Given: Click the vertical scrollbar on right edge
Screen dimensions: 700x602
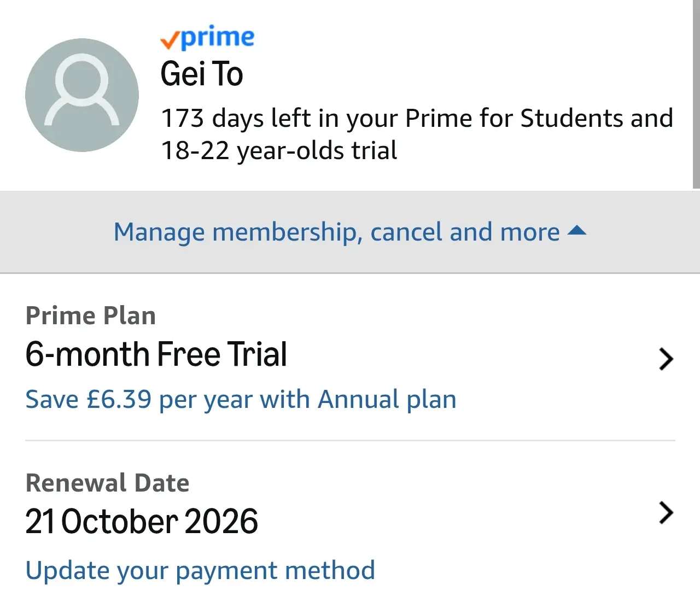Looking at the screenshot, I should point(696,94).
